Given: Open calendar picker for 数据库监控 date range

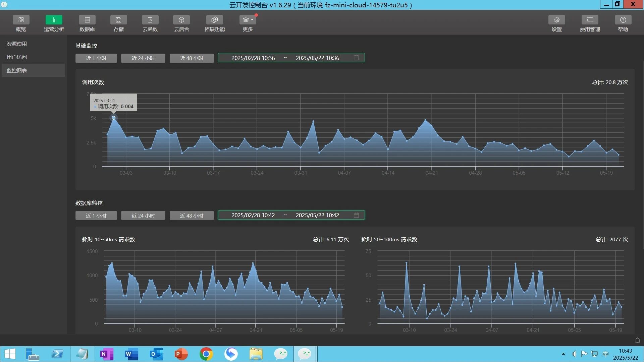Looking at the screenshot, I should [356, 215].
